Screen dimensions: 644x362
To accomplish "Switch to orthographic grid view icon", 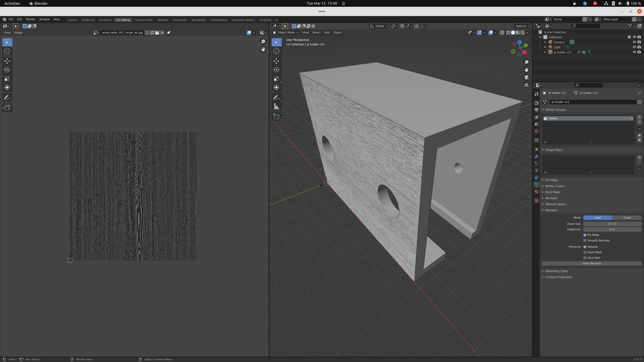I will pos(526,85).
